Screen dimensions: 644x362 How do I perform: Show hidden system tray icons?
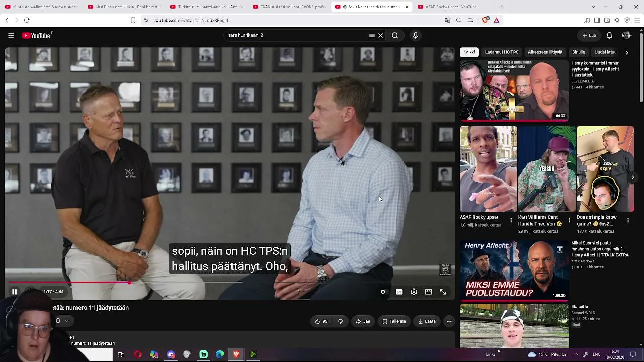(x=576, y=354)
